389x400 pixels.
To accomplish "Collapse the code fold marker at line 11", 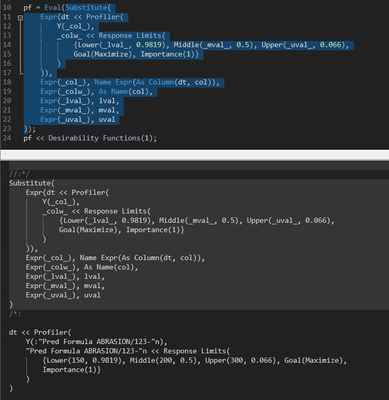I will pos(20,18).
